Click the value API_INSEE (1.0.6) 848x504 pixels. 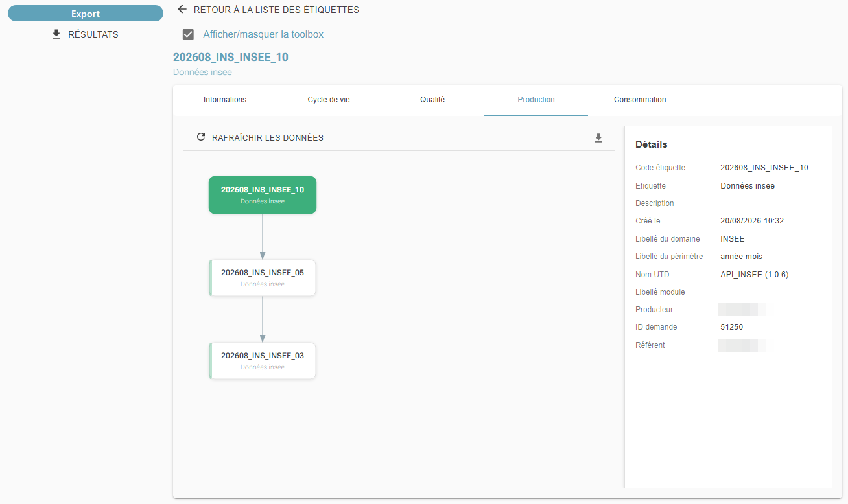[x=755, y=275]
